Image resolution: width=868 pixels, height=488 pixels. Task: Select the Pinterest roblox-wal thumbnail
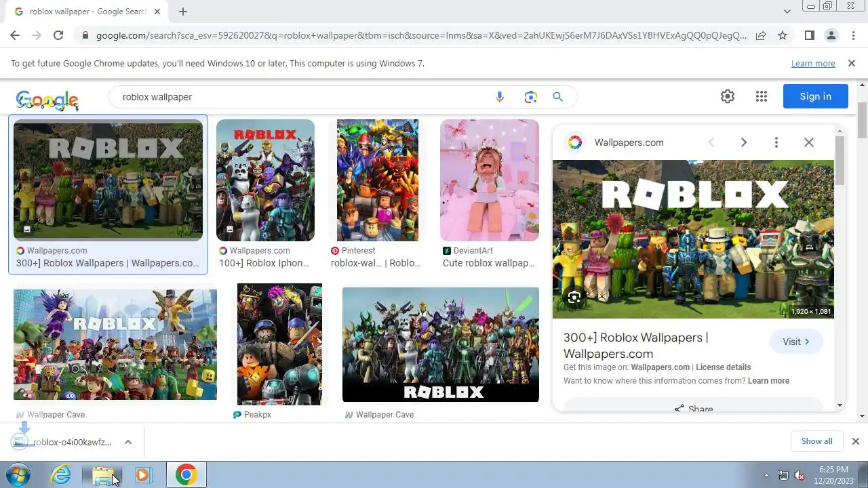click(377, 180)
